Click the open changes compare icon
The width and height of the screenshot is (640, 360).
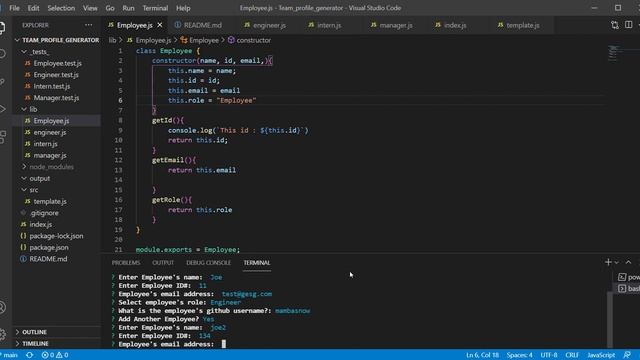coord(615,25)
